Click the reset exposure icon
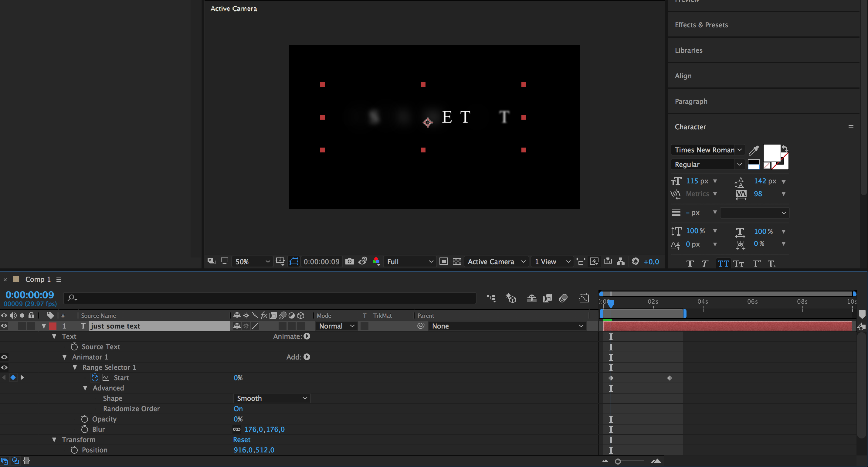The image size is (868, 467). (635, 261)
